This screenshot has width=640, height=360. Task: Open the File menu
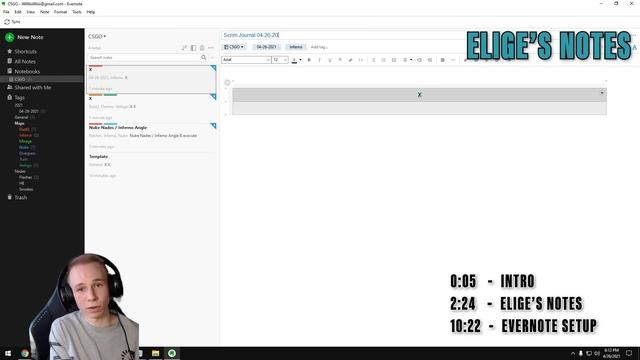click(6, 12)
